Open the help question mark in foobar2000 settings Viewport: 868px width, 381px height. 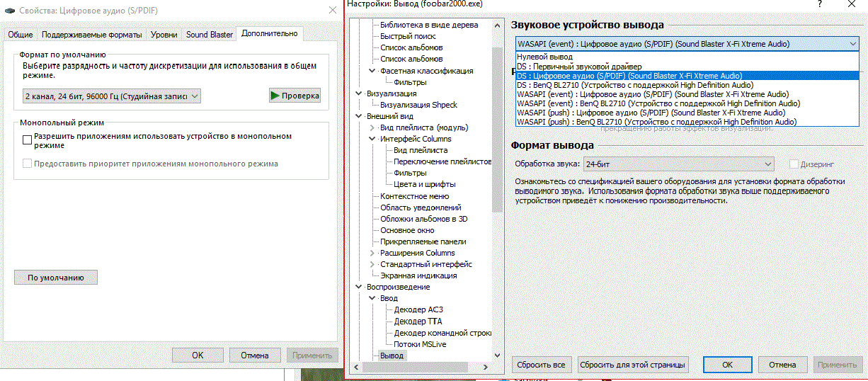tap(821, 4)
